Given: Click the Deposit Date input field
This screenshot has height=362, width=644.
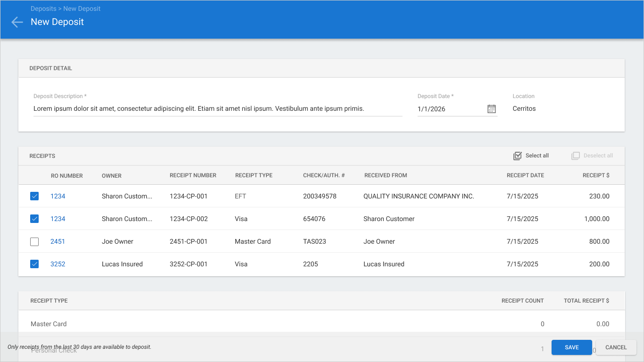Looking at the screenshot, I should pyautogui.click(x=451, y=109).
